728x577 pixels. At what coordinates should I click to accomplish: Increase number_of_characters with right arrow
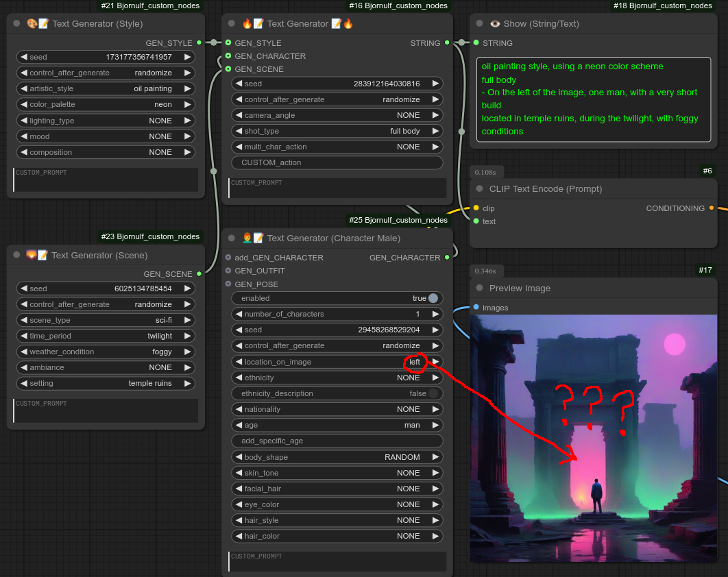[436, 314]
